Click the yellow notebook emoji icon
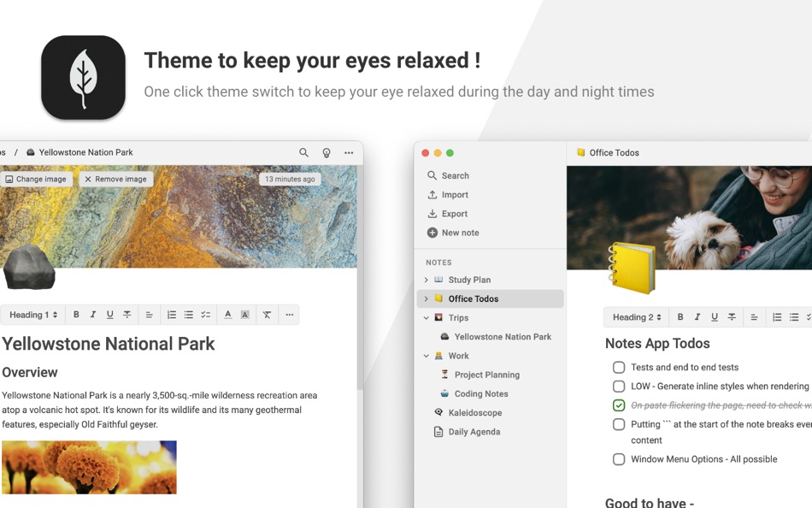 [632, 268]
